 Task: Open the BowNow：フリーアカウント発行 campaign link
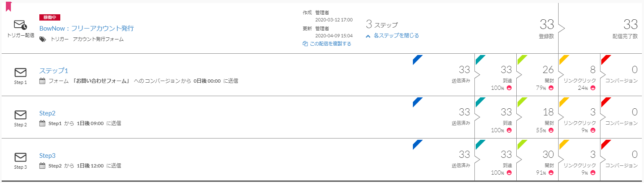pyautogui.click(x=87, y=29)
